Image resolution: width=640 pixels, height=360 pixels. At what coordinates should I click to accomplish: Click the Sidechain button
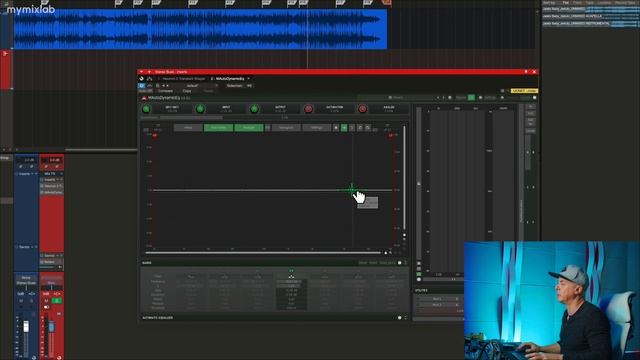click(235, 86)
